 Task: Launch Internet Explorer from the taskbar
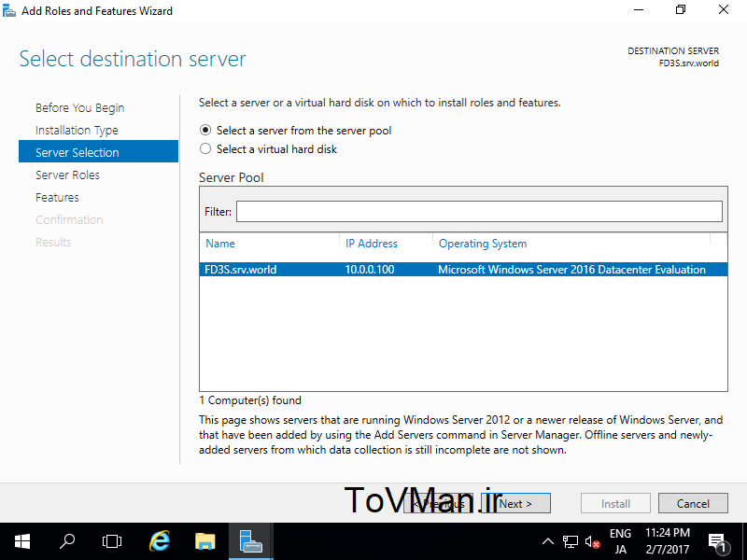160,541
